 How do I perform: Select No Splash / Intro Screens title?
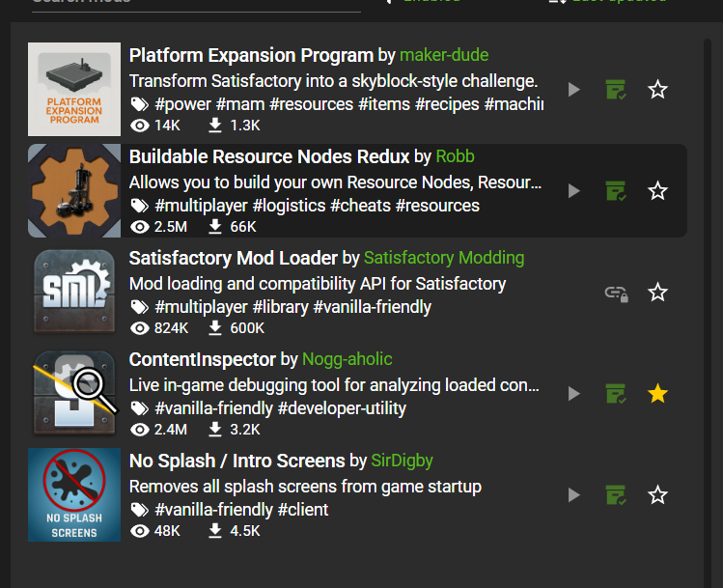coord(237,462)
